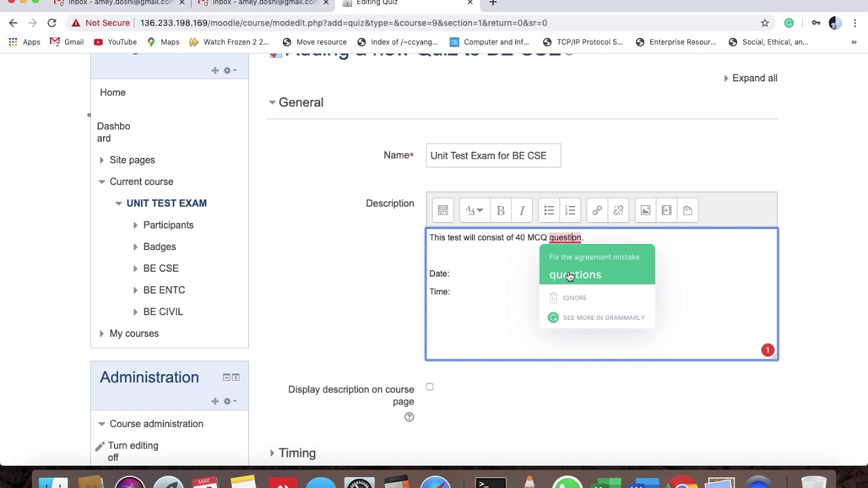Expand Site pages in navigation
This screenshot has height=488, width=868.
[x=102, y=160]
